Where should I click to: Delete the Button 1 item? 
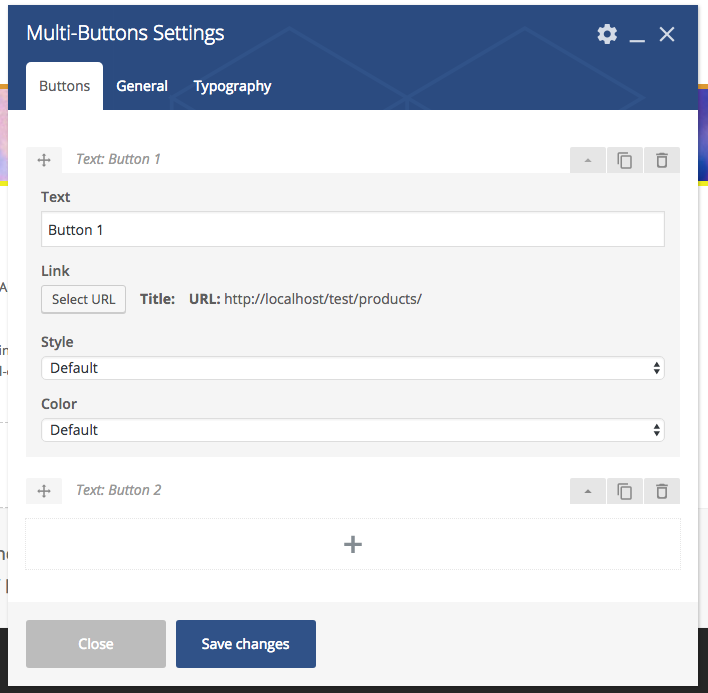[661, 160]
